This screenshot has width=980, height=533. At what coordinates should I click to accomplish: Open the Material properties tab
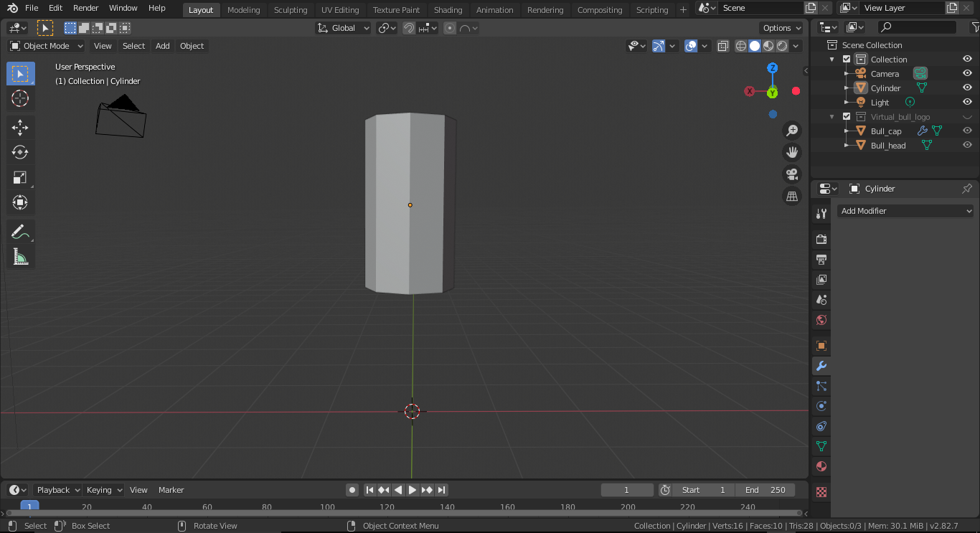click(x=821, y=466)
